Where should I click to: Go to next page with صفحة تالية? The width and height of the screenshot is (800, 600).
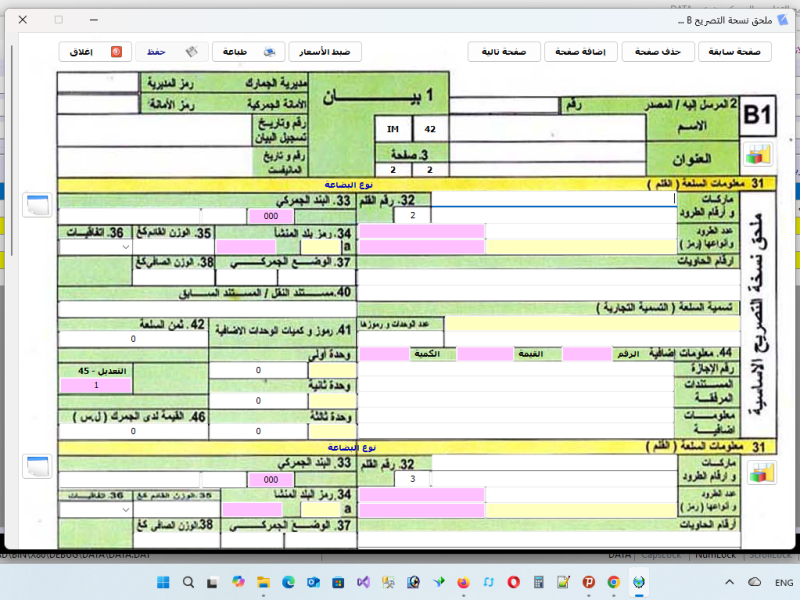click(504, 52)
